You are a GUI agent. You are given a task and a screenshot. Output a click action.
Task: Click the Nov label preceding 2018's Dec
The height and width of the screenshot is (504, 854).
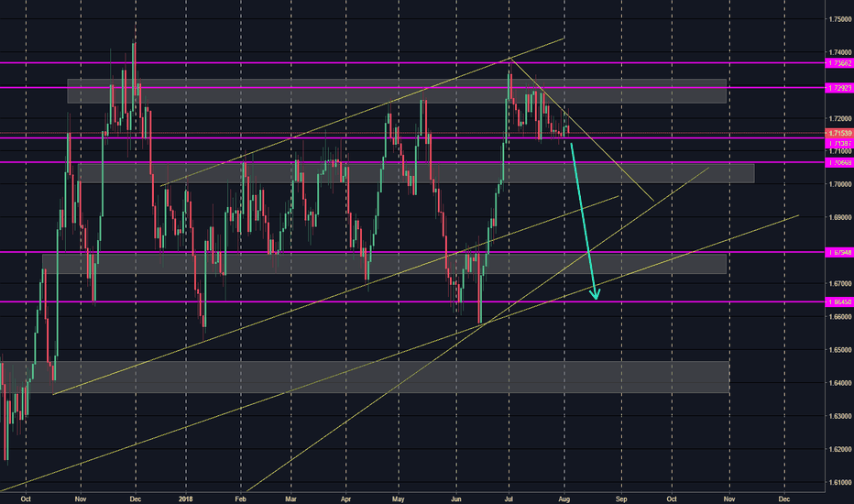pos(729,499)
